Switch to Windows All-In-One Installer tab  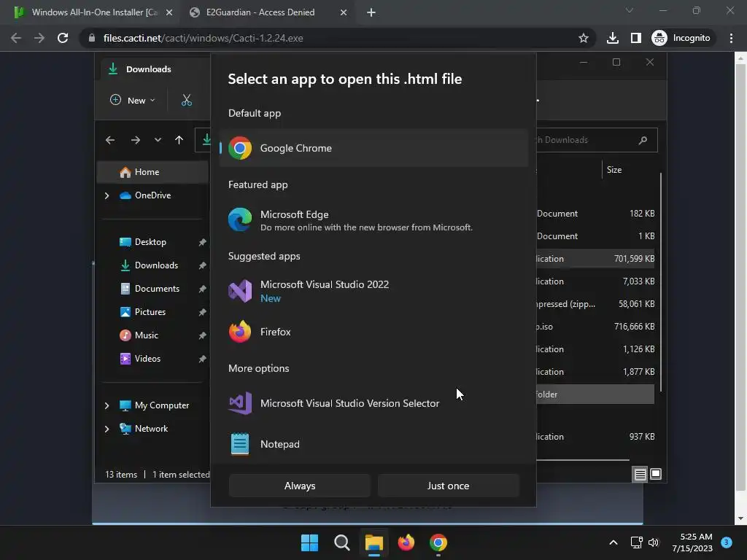point(93,12)
